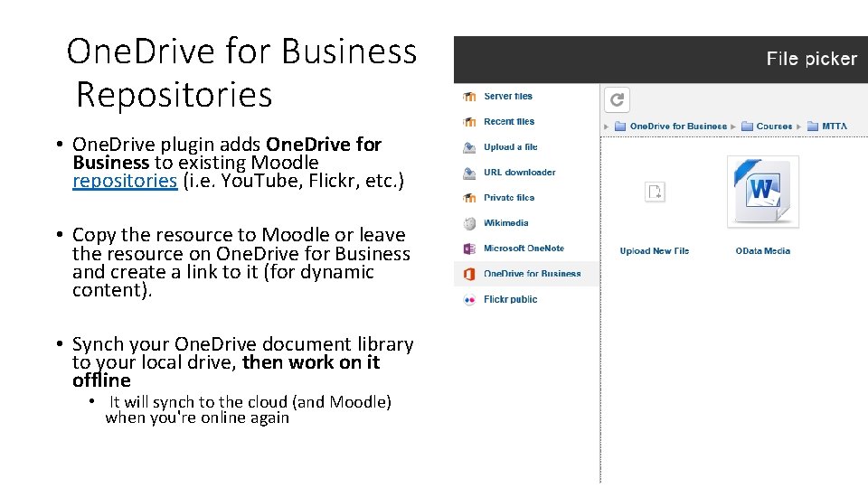Click the breadcrumb arrow before OneDrive for Business
The width and height of the screenshot is (868, 488).
(606, 127)
